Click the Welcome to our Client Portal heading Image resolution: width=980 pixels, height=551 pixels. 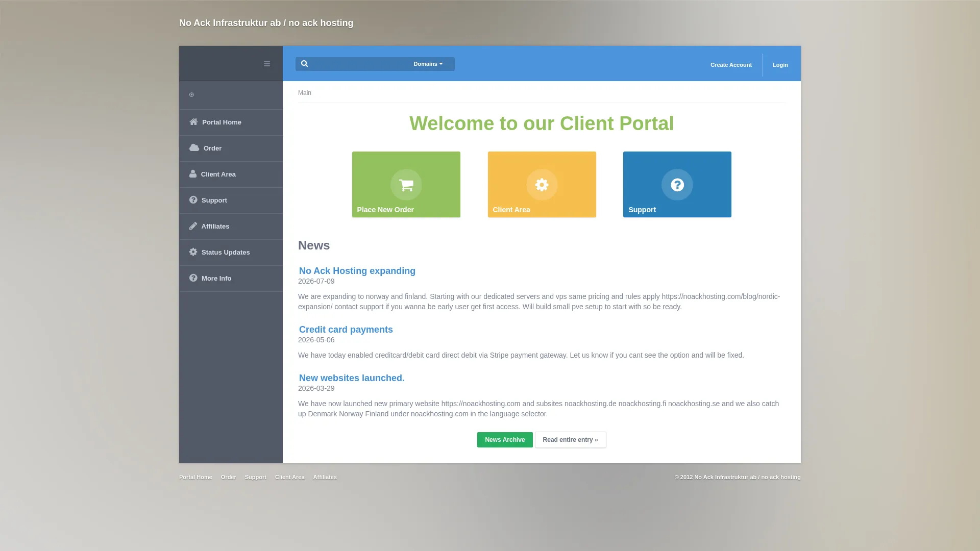tap(542, 123)
